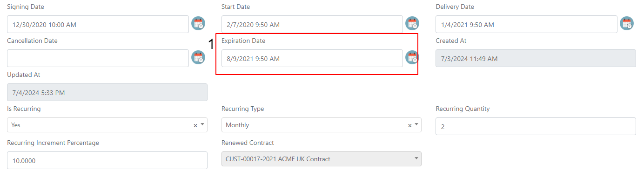Open calendar picker for Expiration Date

pos(413,58)
